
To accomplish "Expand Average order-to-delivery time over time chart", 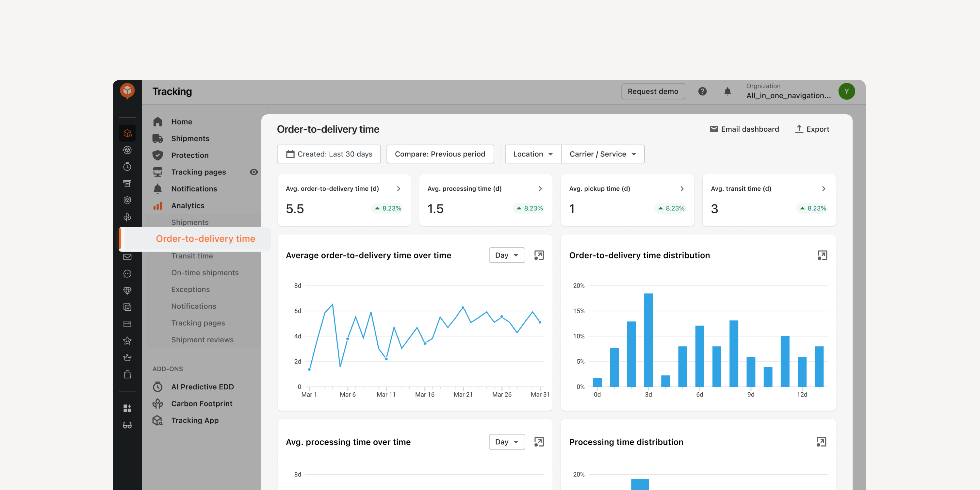I will pyautogui.click(x=539, y=255).
